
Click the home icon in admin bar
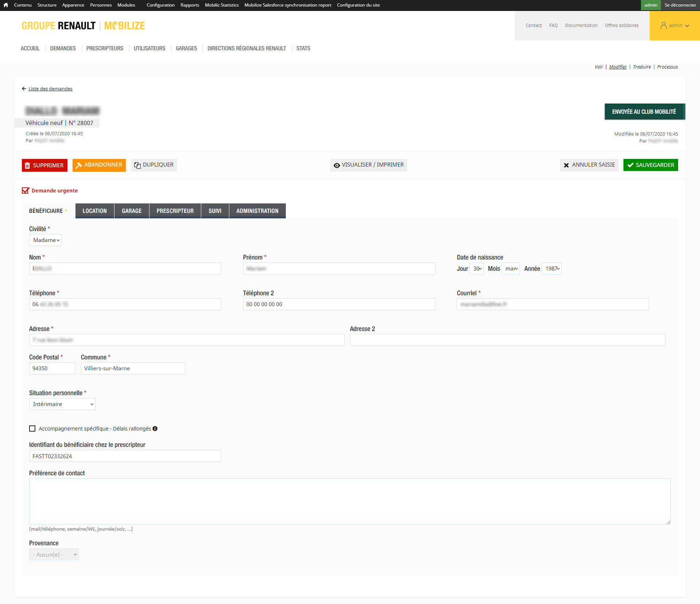click(5, 5)
